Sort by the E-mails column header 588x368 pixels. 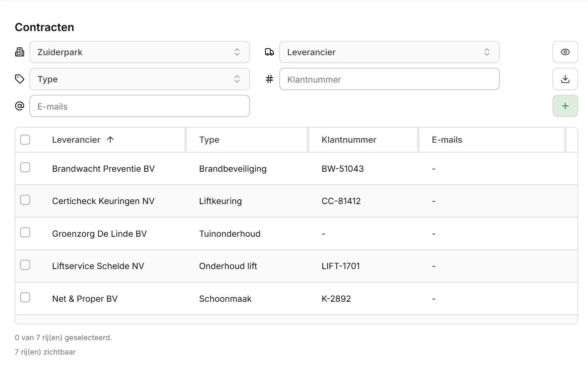click(447, 139)
